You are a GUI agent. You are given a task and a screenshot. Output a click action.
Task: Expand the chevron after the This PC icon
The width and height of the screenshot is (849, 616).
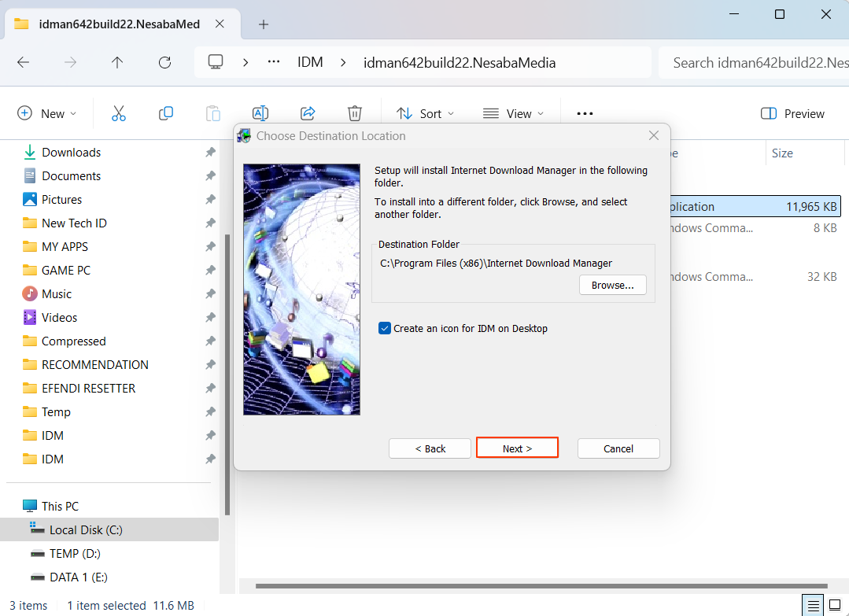[245, 63]
